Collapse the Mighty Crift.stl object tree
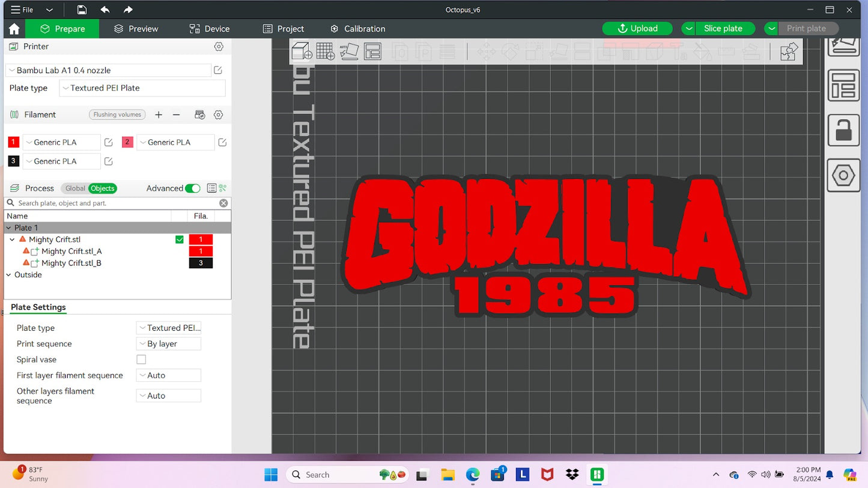Screen dimensions: 868x488 [x=13, y=239]
